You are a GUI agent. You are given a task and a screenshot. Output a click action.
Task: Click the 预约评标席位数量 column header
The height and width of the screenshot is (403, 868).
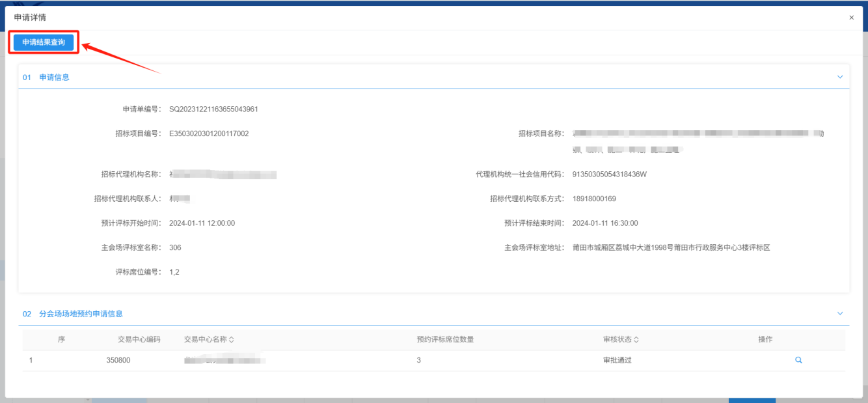coord(449,340)
